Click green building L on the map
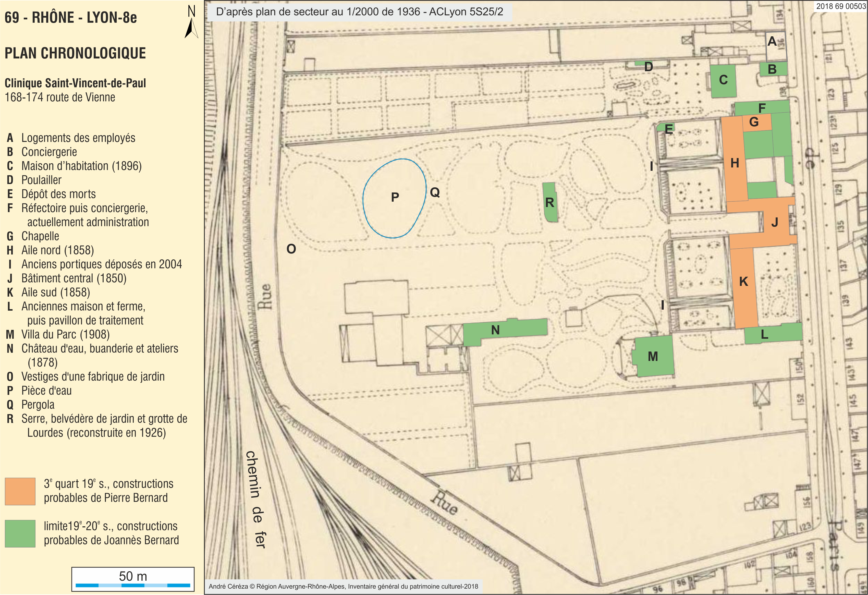The height and width of the screenshot is (595, 868). [773, 334]
